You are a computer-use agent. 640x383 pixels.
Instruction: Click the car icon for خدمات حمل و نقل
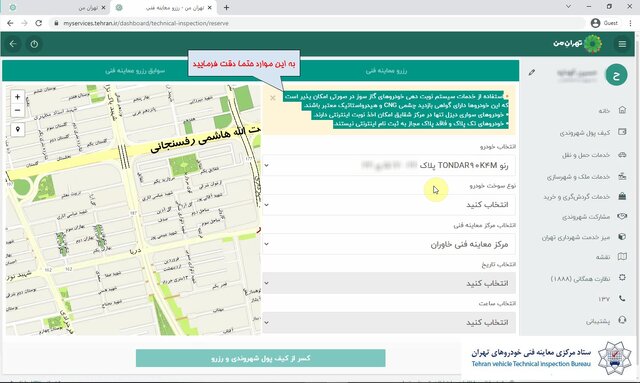coord(622,155)
